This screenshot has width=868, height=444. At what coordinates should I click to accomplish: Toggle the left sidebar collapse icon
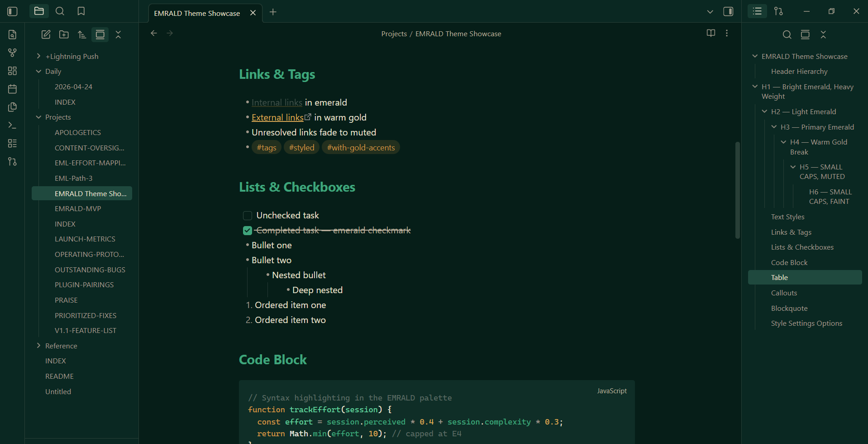coord(13,11)
